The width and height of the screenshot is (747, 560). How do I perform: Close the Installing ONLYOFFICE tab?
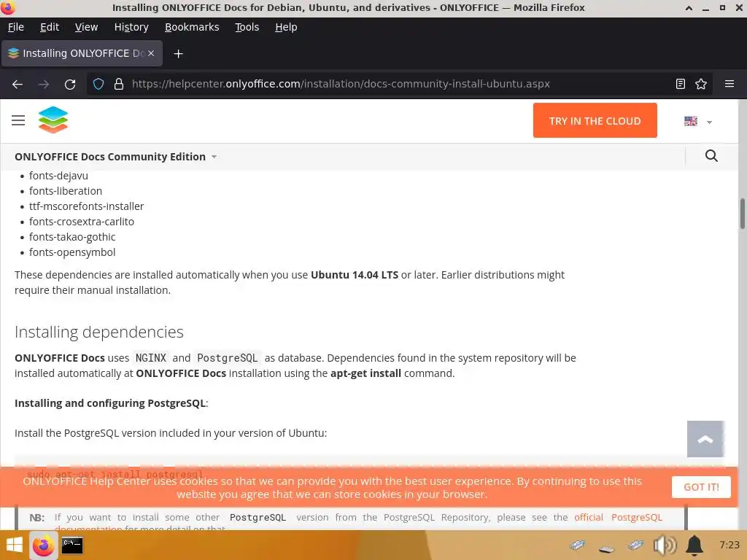tap(151, 53)
